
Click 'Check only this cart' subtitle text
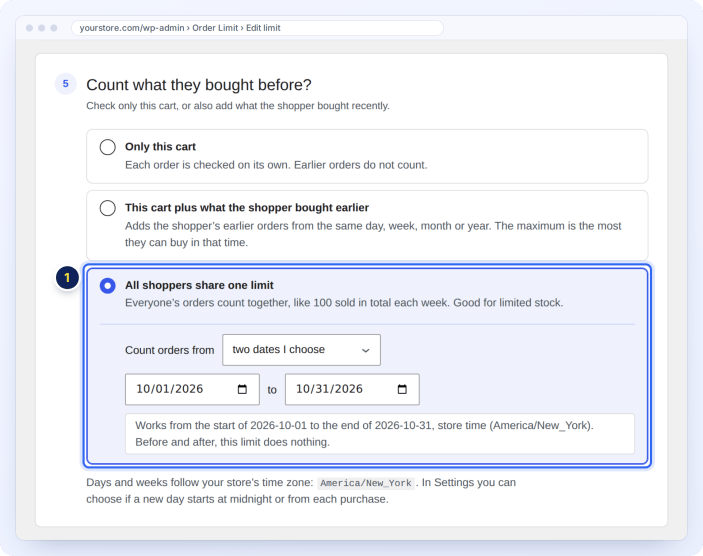(238, 106)
